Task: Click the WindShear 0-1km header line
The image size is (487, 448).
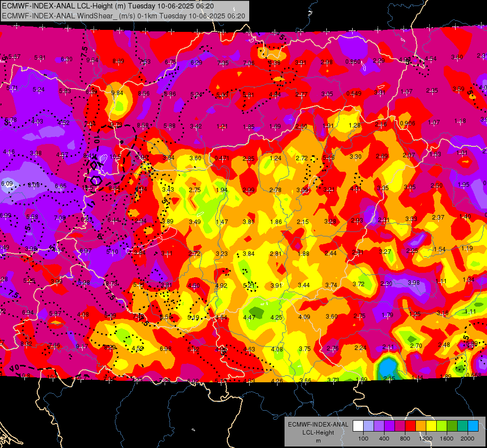Action: 123,16
